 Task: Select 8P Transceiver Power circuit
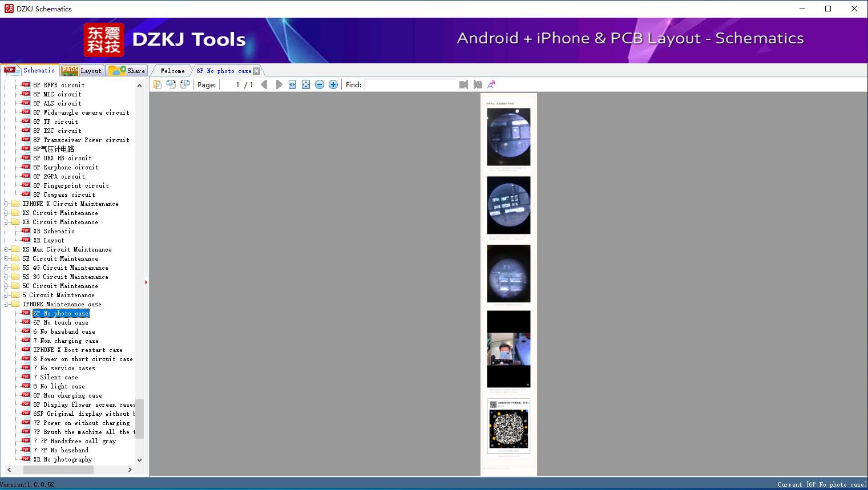(x=81, y=140)
